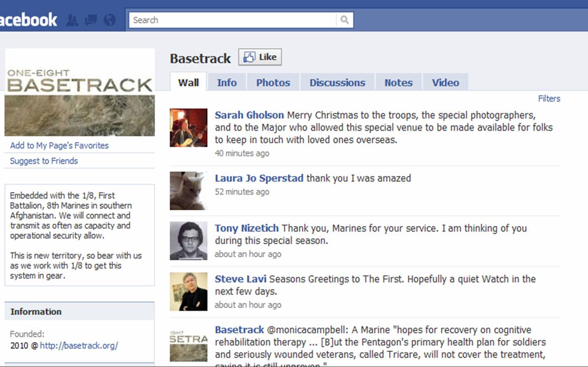The height and width of the screenshot is (367, 588).
Task: Open Sarah Gholson's profile picture
Action: [188, 128]
